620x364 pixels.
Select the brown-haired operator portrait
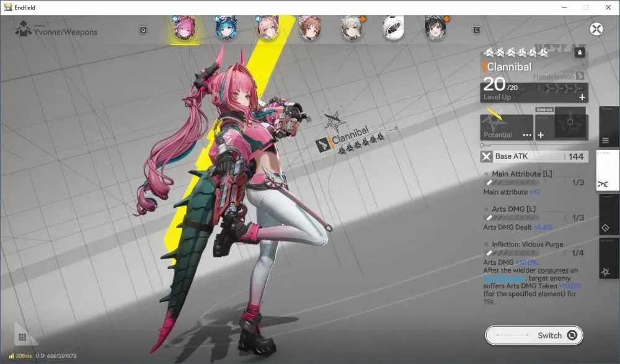pos(309,28)
